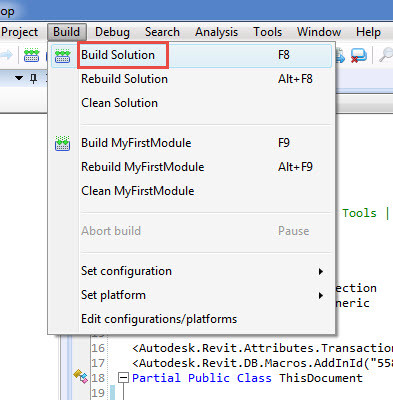Click the build icon in the toolbar

pyautogui.click(x=31, y=55)
